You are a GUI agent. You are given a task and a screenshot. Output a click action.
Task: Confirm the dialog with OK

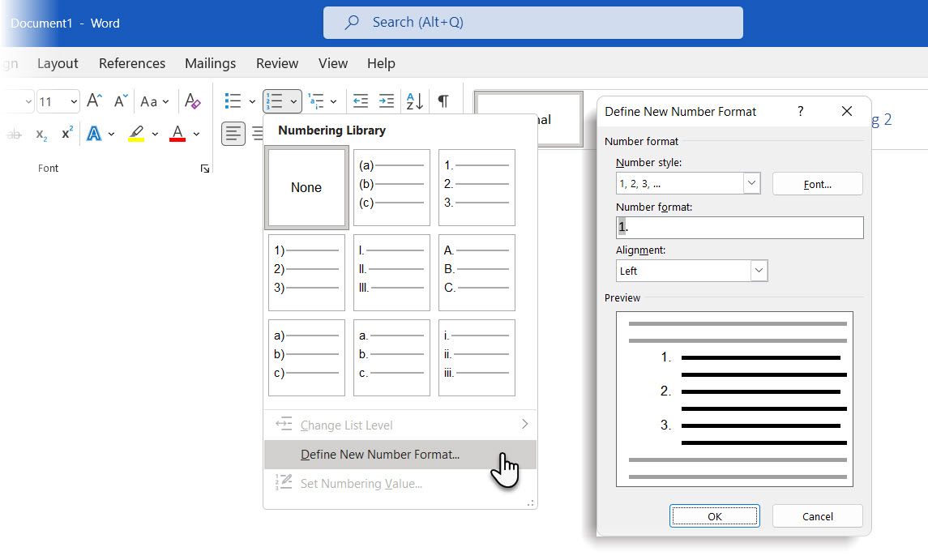click(x=714, y=515)
